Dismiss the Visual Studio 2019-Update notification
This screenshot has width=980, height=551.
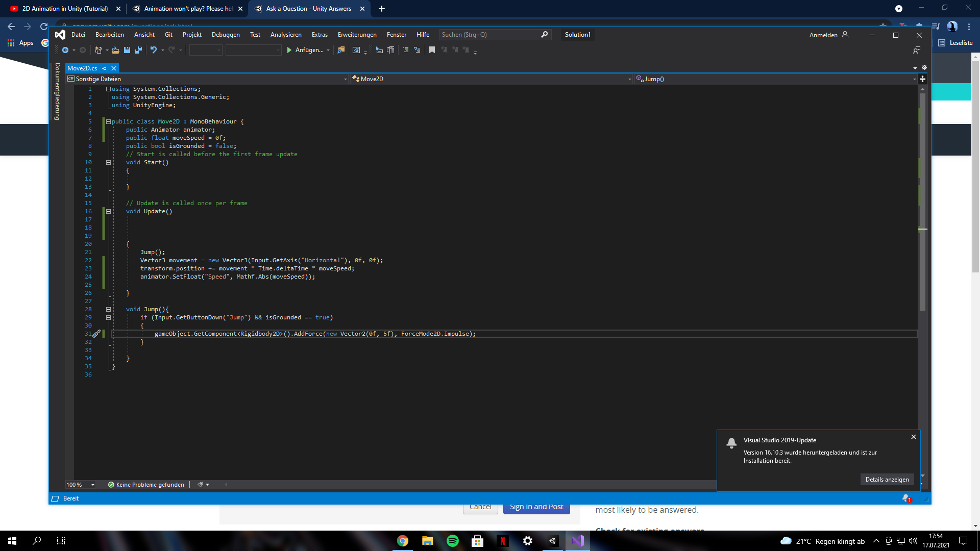tap(914, 437)
